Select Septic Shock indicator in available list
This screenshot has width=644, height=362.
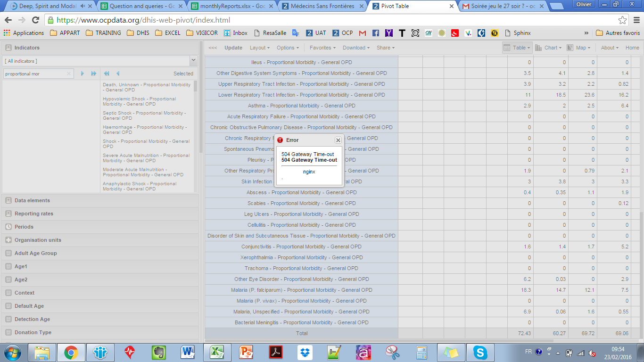point(144,115)
